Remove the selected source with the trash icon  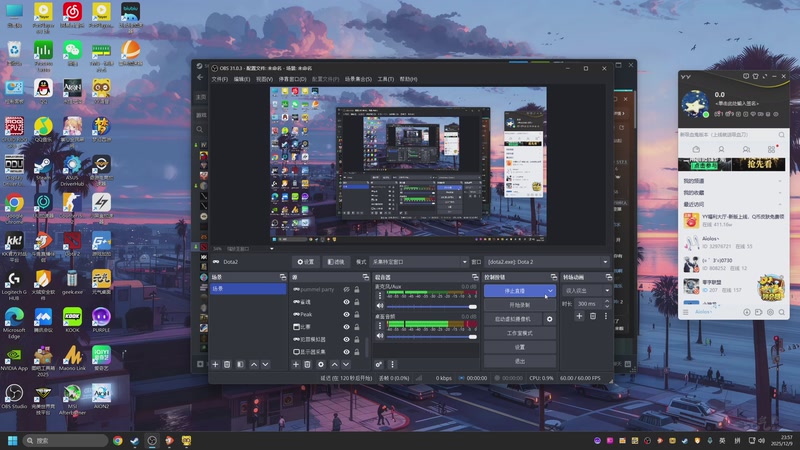pyautogui.click(x=307, y=364)
